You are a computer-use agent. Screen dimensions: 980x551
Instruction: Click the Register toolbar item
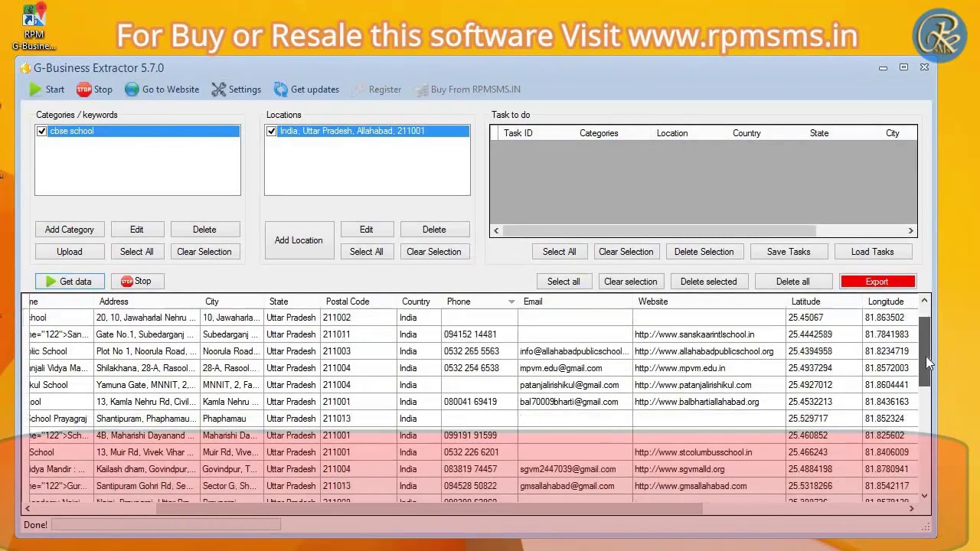(x=377, y=90)
